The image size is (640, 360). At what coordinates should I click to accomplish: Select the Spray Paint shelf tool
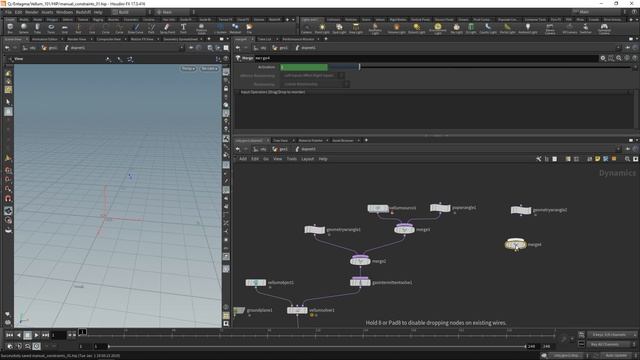[167, 28]
